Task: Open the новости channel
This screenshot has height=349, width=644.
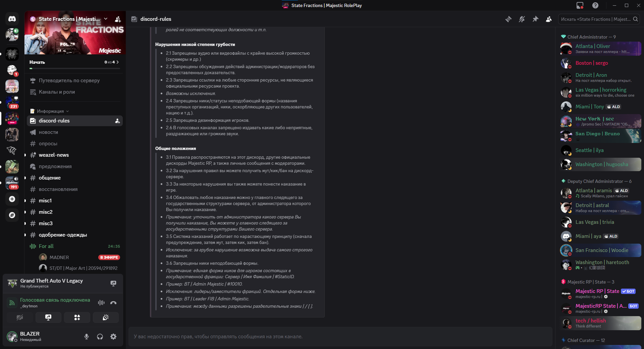Action: (75, 132)
